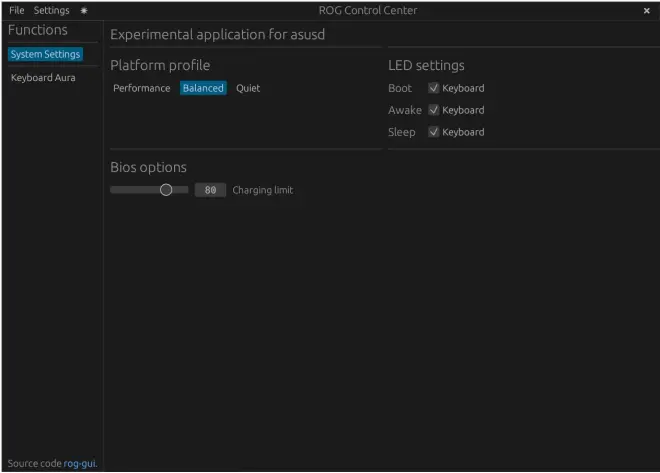Click the charging limit slider handle
Screen dimensions: 660x473
166,190
